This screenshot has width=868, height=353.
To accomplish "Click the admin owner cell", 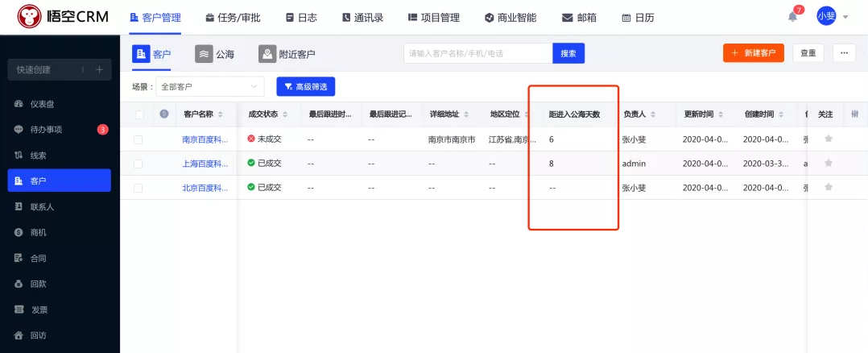I will click(634, 164).
